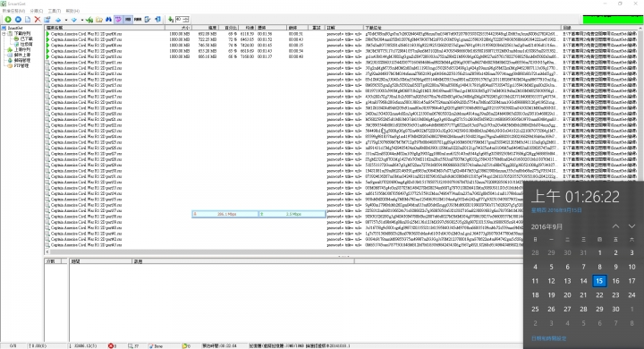This screenshot has width=644, height=349.
Task: Go to previous month with calendar up chevron
Action: click(x=615, y=226)
